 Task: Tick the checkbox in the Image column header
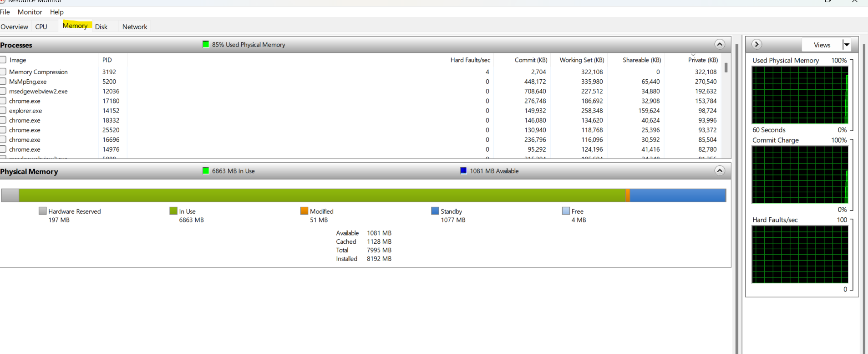point(3,60)
